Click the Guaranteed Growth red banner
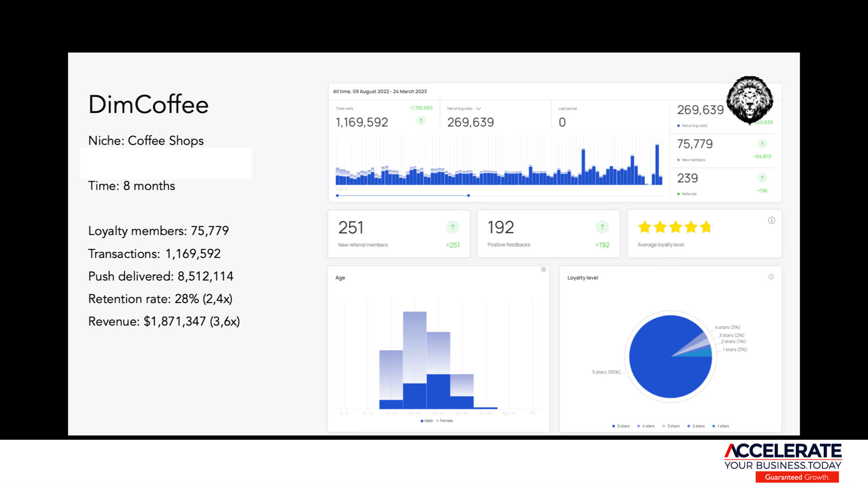The image size is (868, 488). [797, 477]
